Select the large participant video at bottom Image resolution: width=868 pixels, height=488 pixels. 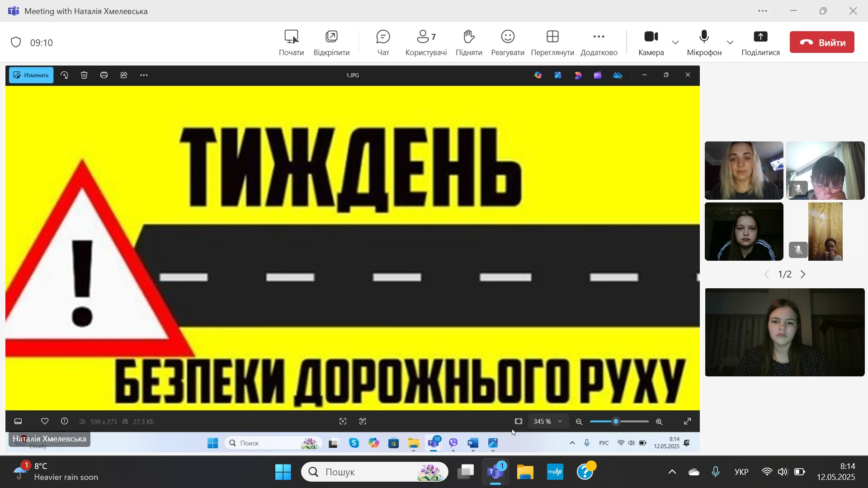(x=785, y=332)
